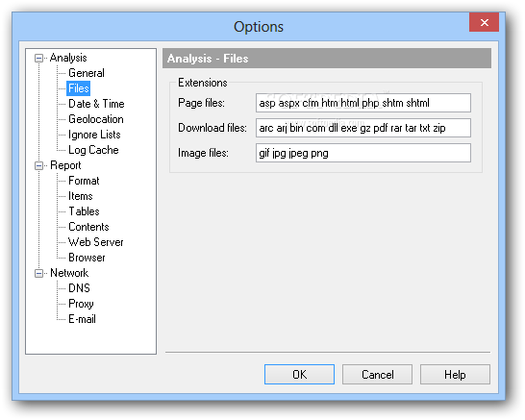Screen dimensions: 525x420
Task: Collapse the Network tree node
Action: [38, 273]
